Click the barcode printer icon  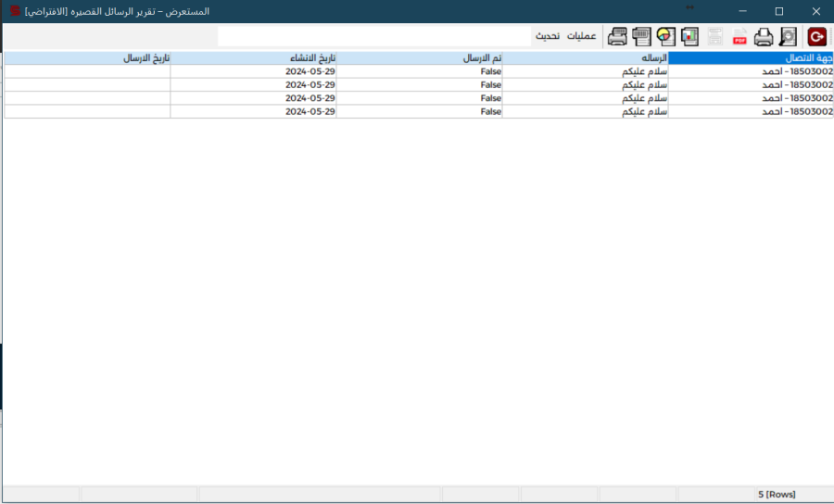click(x=617, y=37)
